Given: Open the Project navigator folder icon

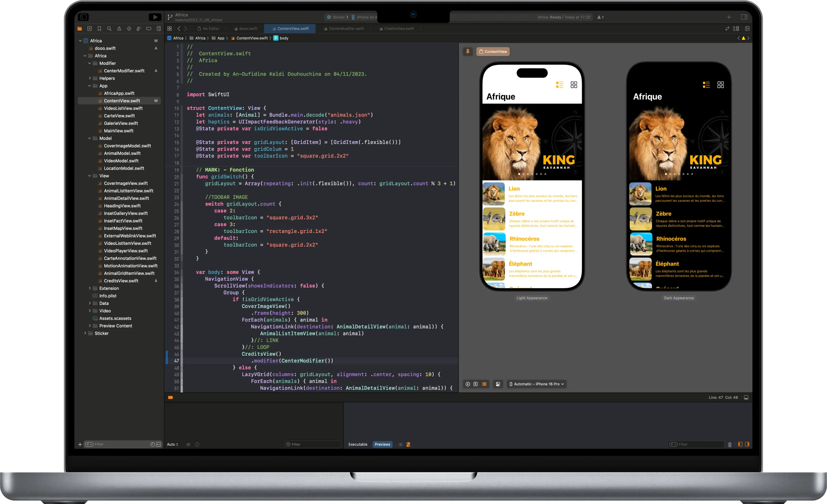Looking at the screenshot, I should (x=79, y=28).
